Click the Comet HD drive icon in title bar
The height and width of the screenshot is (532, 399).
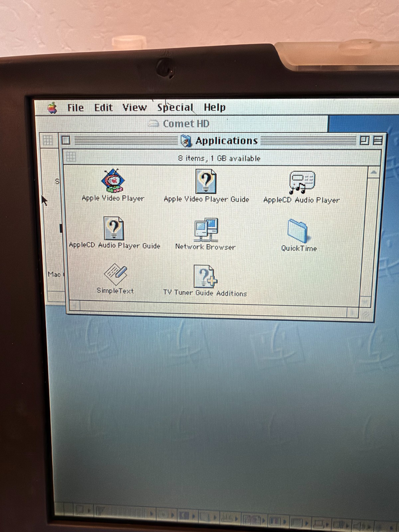pos(154,124)
